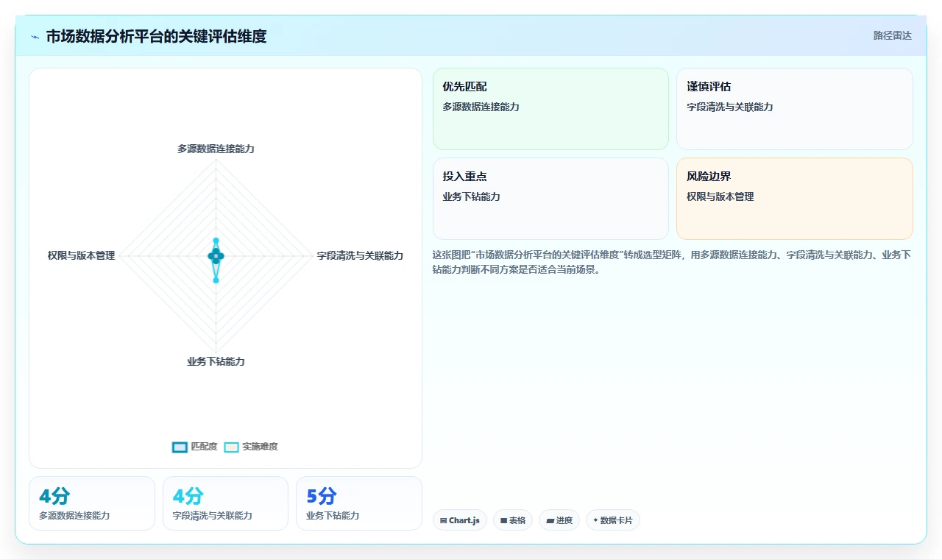This screenshot has width=942, height=560.
Task: Select the 进度 tag chip
Action: click(559, 520)
